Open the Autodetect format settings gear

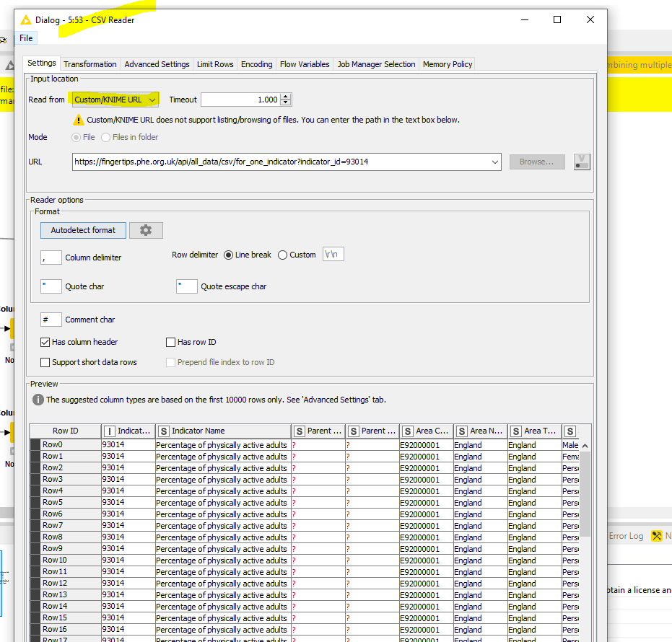point(146,230)
